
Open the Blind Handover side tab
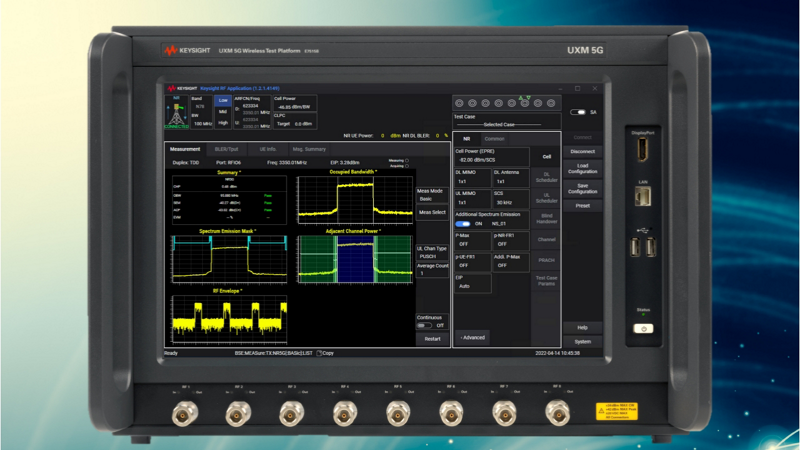(546, 219)
